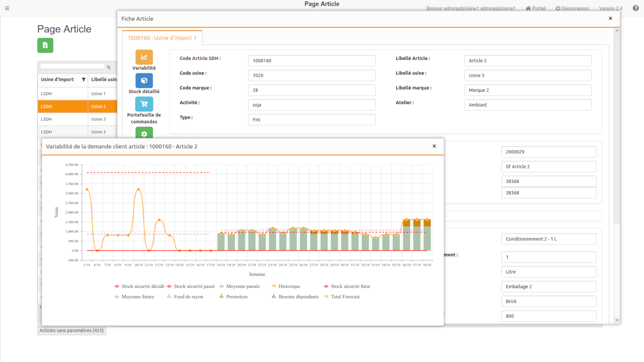Image resolution: width=644 pixels, height=362 pixels.
Task: Click the Libellé Article field
Action: coord(528,61)
